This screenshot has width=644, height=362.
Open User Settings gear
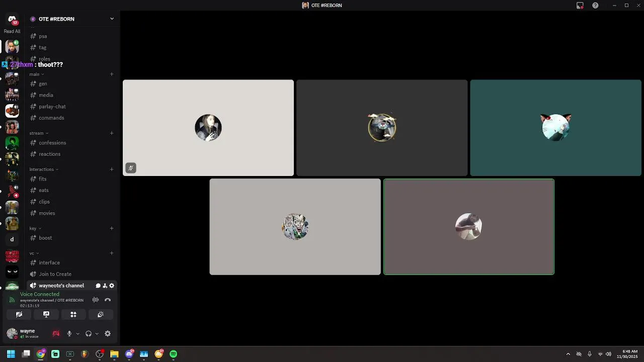(x=108, y=333)
